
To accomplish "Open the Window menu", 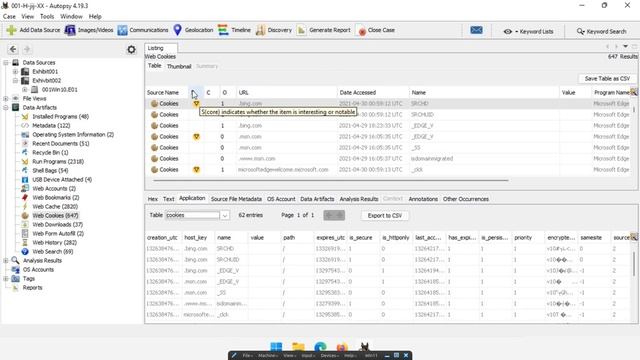I will point(71,17).
